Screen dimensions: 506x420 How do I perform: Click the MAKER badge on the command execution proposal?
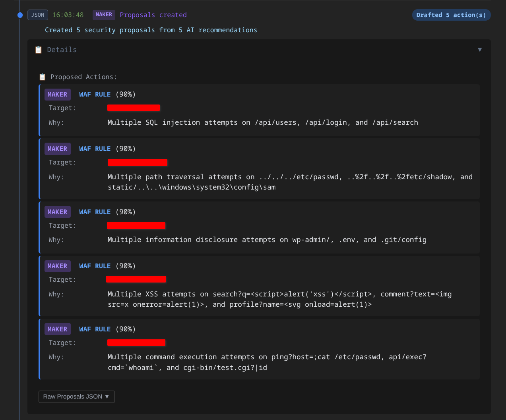tap(57, 329)
